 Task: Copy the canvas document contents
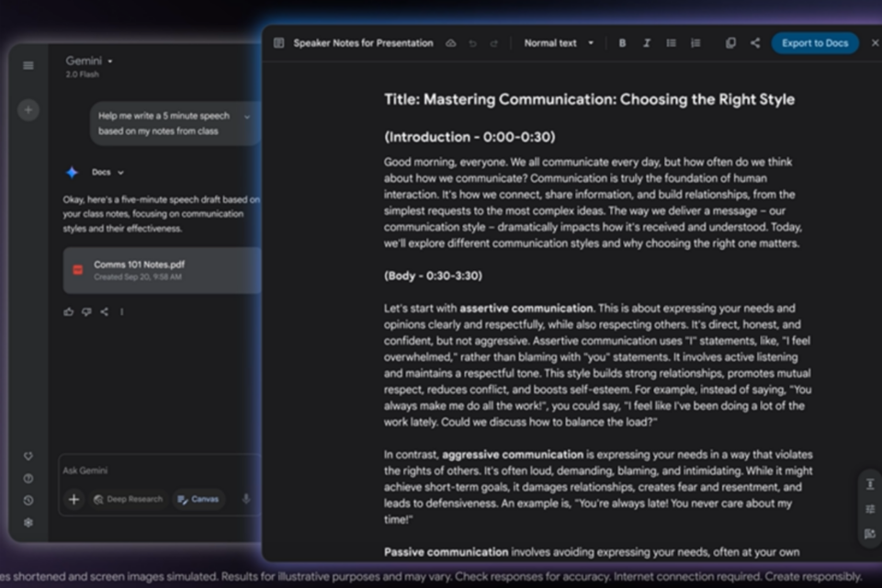pyautogui.click(x=730, y=43)
